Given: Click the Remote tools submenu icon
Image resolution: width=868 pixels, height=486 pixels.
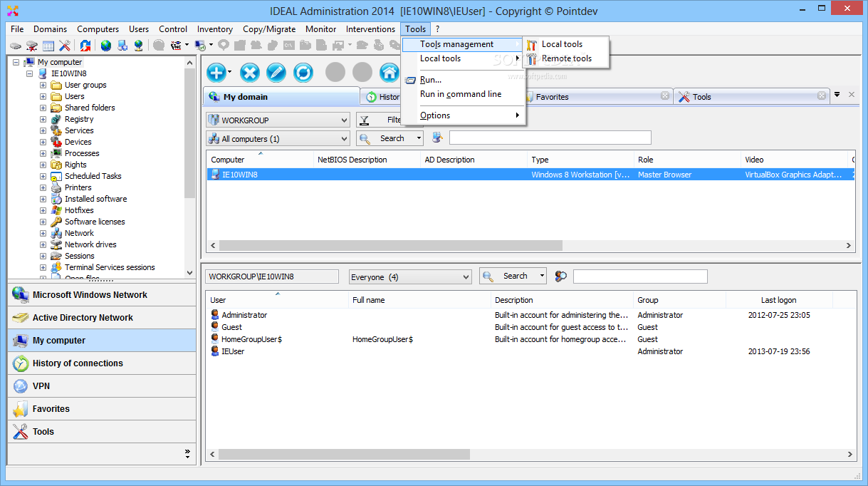Looking at the screenshot, I should coord(532,59).
